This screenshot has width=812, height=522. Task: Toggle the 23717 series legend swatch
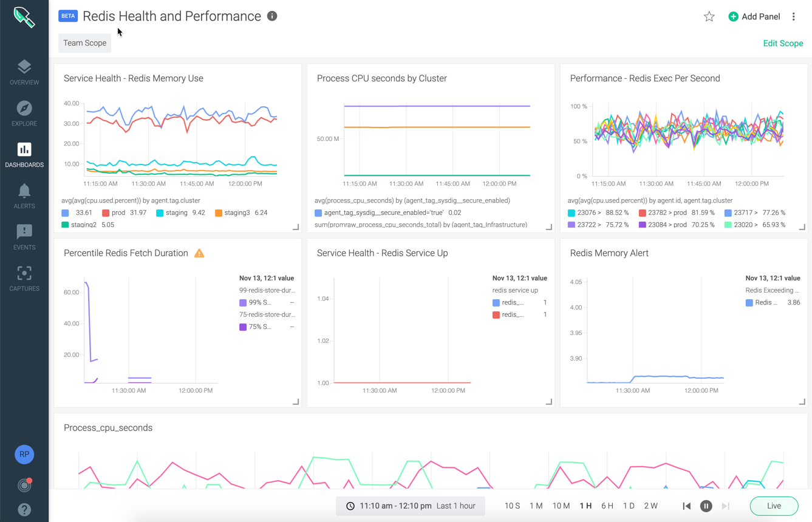tap(728, 213)
